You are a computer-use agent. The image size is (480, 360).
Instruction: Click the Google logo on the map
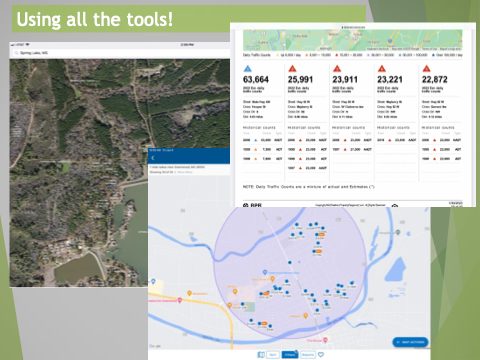pyautogui.click(x=155, y=346)
